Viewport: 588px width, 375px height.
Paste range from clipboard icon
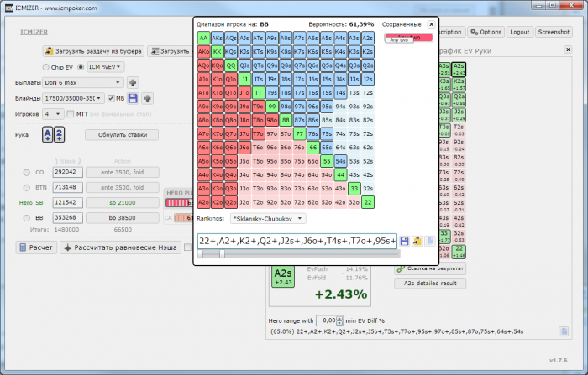pyautogui.click(x=417, y=242)
